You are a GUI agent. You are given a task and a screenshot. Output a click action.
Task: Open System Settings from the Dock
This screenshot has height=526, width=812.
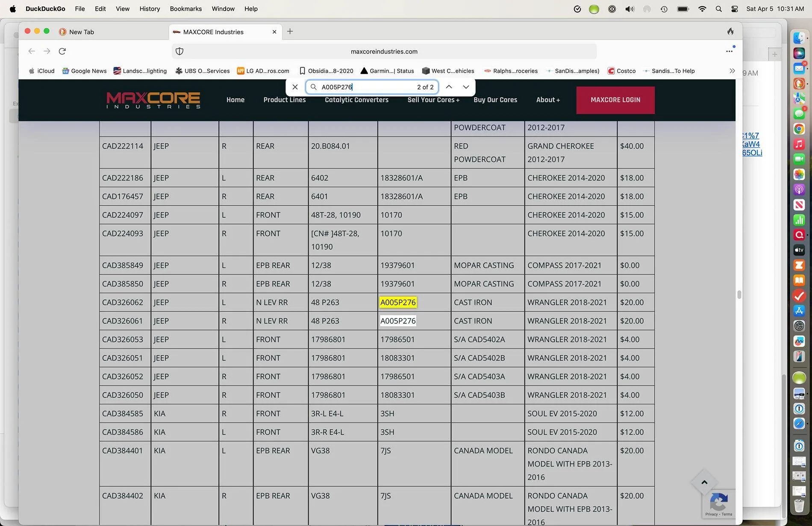pos(799,326)
